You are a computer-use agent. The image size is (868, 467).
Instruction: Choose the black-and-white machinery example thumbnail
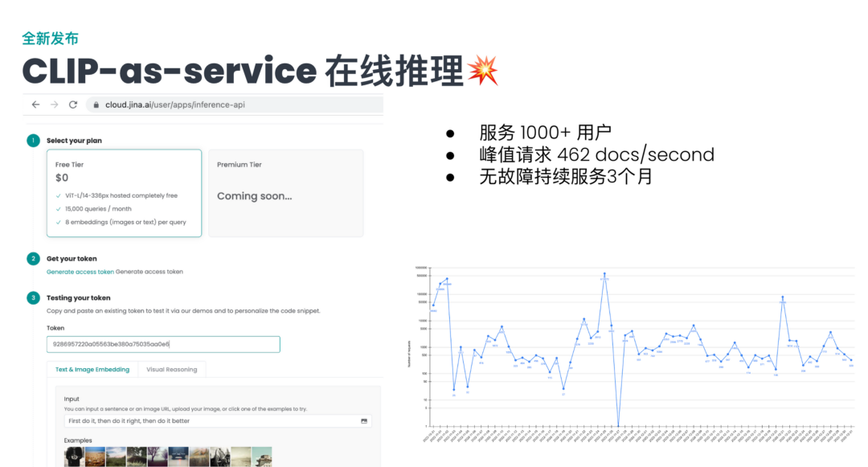tap(219, 457)
